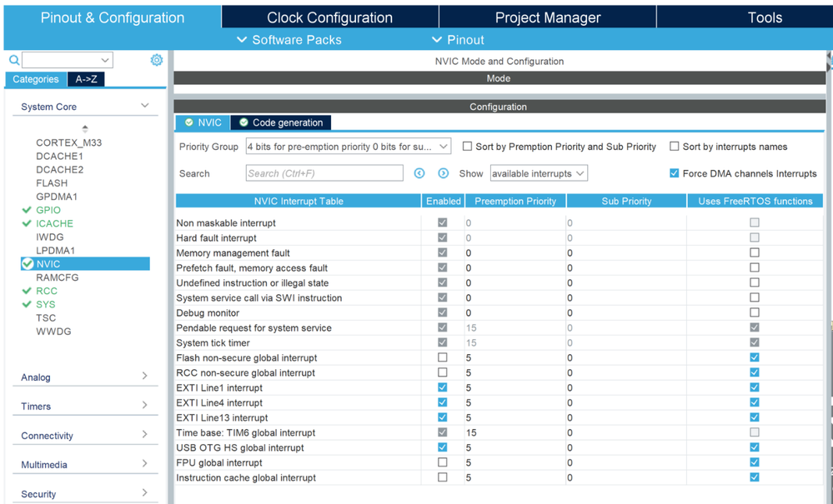Open the Show available interrupts dropdown
This screenshot has width=833, height=504.
click(539, 173)
